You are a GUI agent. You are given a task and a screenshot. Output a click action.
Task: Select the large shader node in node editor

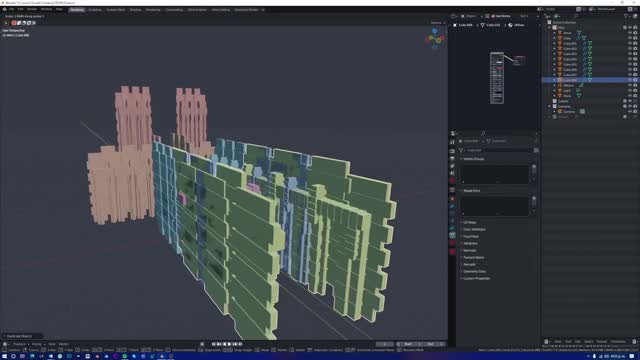497,78
